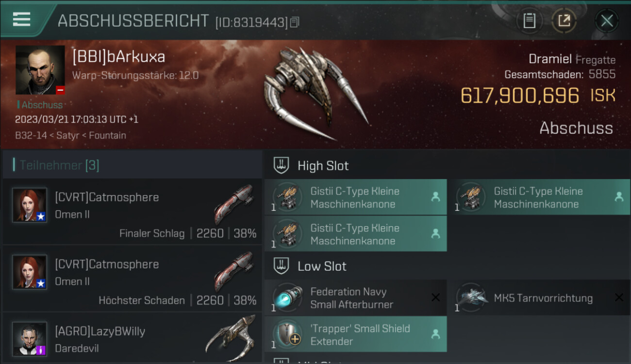Click the person icon on 'Trapper' Small Shield Extender
The width and height of the screenshot is (631, 364).
(x=435, y=334)
